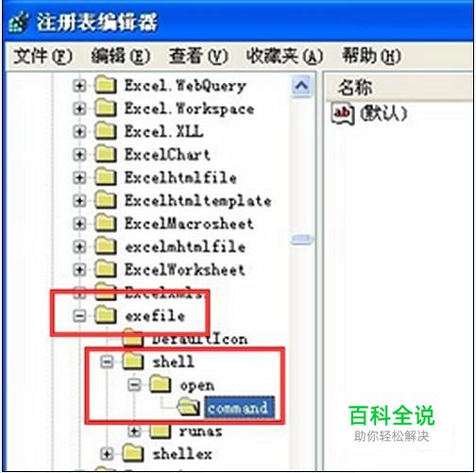Screen dimensions: 476x473
Task: Expand the Excel.XLL key node
Action: (x=79, y=131)
